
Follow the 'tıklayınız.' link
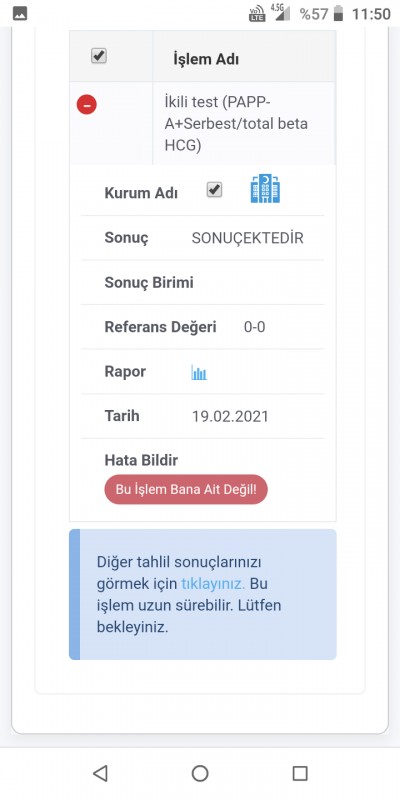213,584
